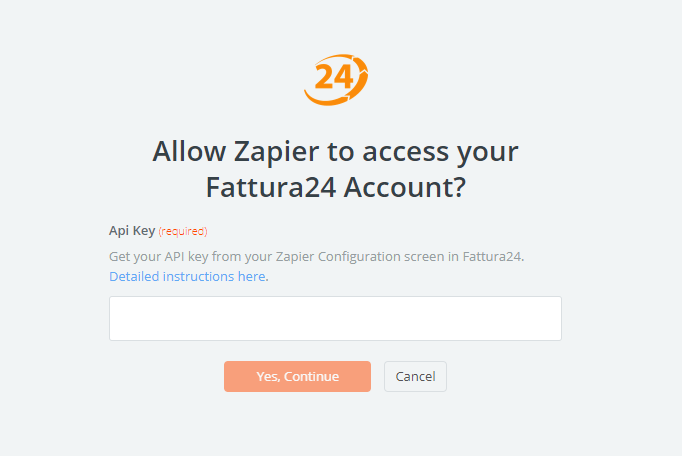Click the word "Detailed" in the blue link
682x456 pixels.
point(134,276)
